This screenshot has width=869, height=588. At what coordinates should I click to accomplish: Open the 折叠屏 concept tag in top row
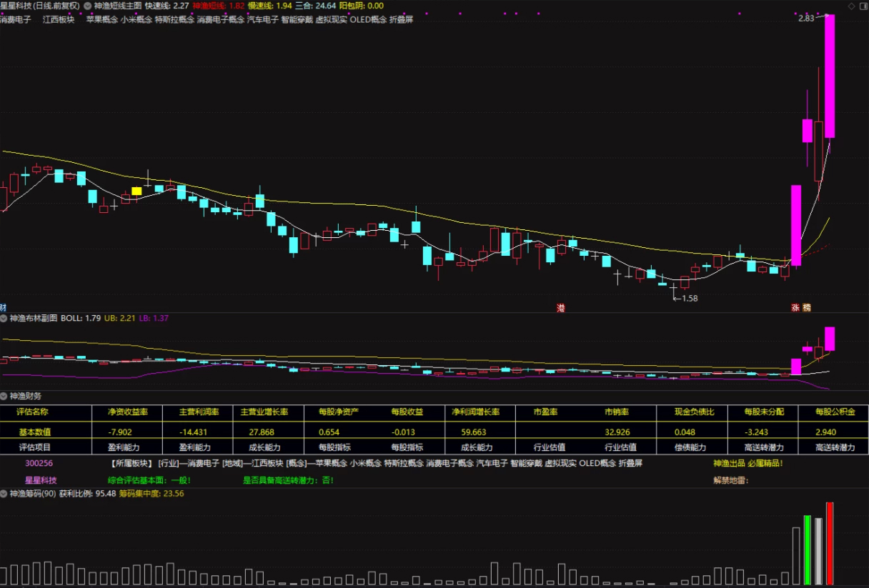pos(401,19)
